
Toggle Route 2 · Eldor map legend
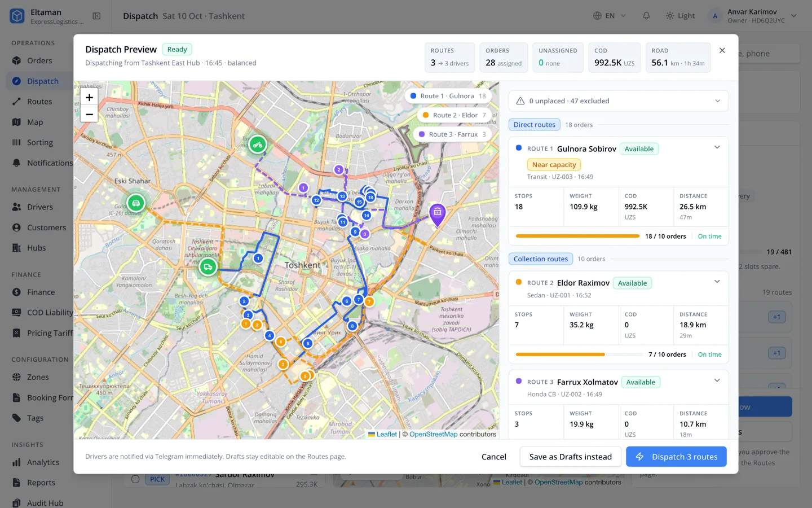454,115
